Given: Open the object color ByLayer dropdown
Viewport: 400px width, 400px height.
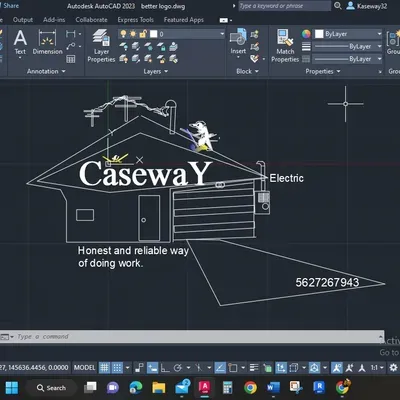Looking at the screenshot, I should 379,34.
